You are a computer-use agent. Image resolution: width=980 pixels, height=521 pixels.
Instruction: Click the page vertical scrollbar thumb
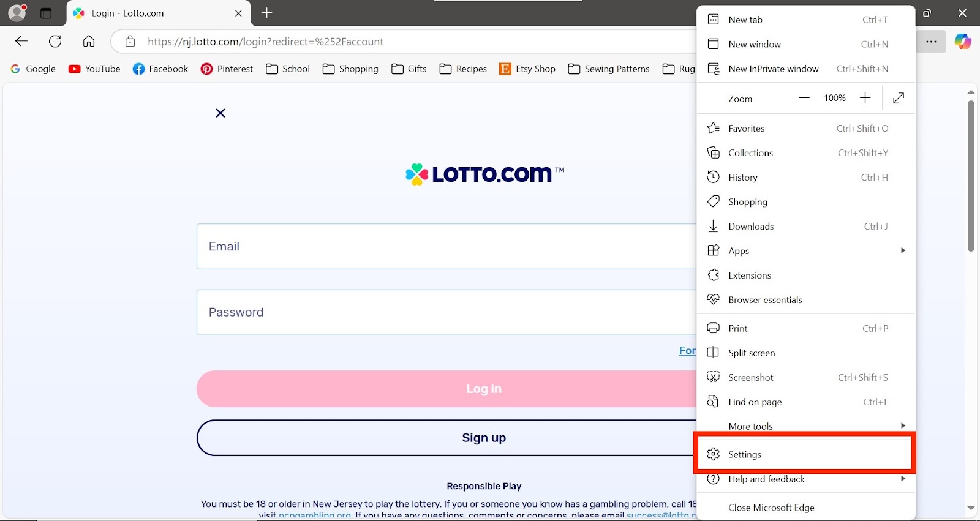coord(971,176)
